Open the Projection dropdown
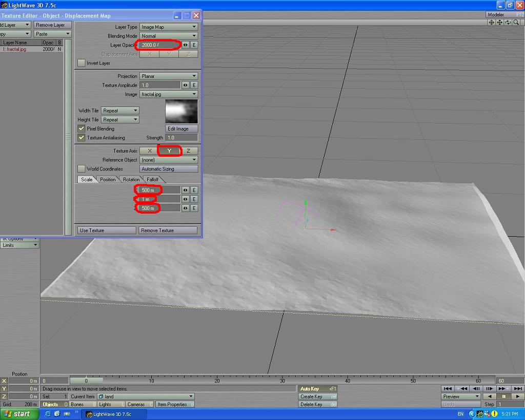 [169, 76]
